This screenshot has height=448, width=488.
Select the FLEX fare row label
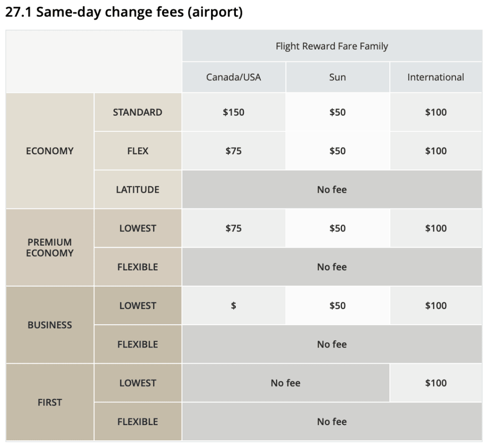coord(137,151)
